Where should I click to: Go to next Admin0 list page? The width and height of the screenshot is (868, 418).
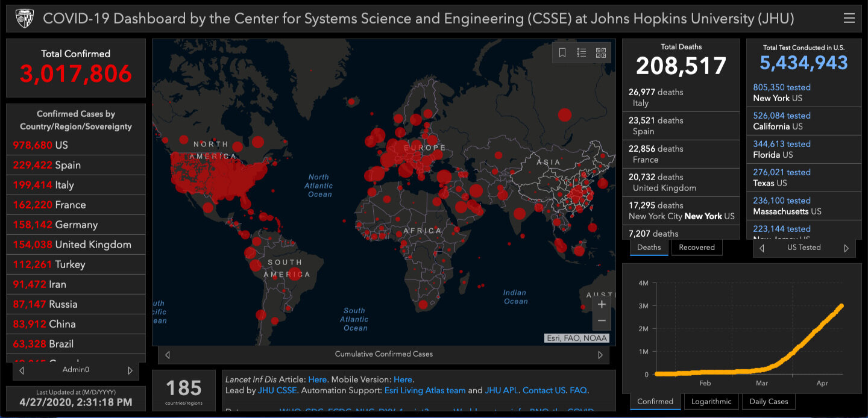click(130, 370)
